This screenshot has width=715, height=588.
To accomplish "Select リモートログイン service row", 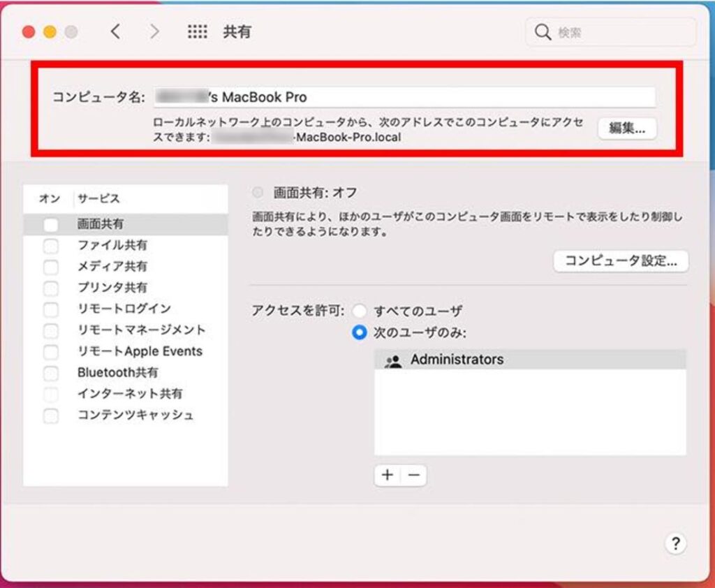I will [126, 309].
